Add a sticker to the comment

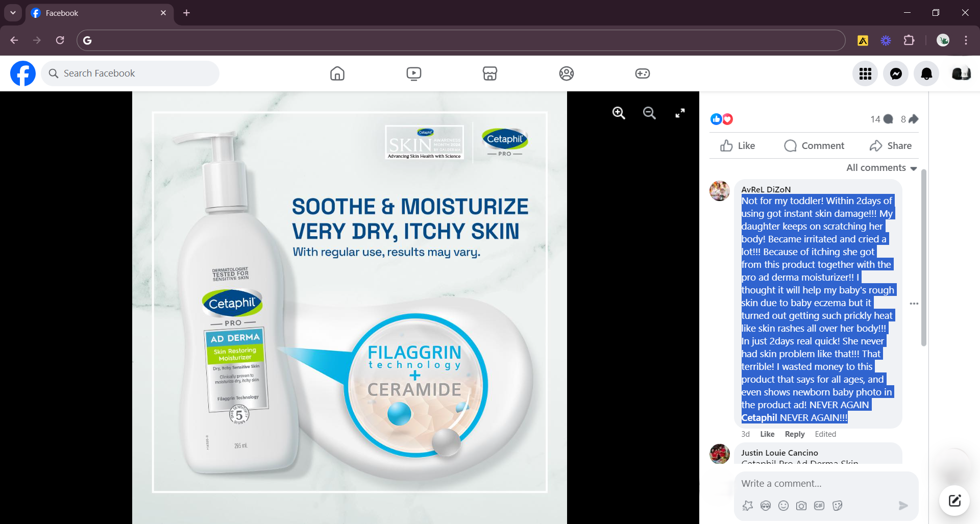click(837, 506)
